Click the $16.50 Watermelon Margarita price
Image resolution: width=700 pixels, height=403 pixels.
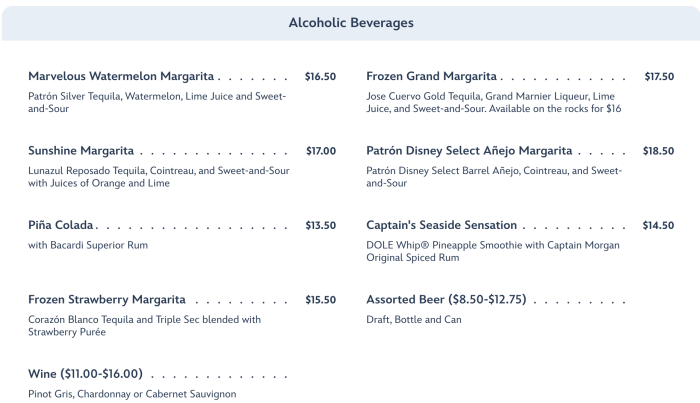pos(320,76)
